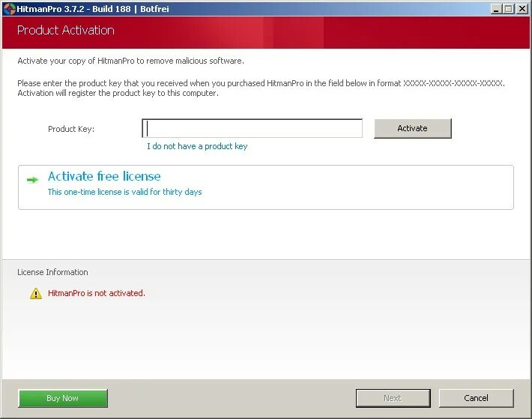Click "Activate your copy of HitmanPro" sentence

pos(130,61)
